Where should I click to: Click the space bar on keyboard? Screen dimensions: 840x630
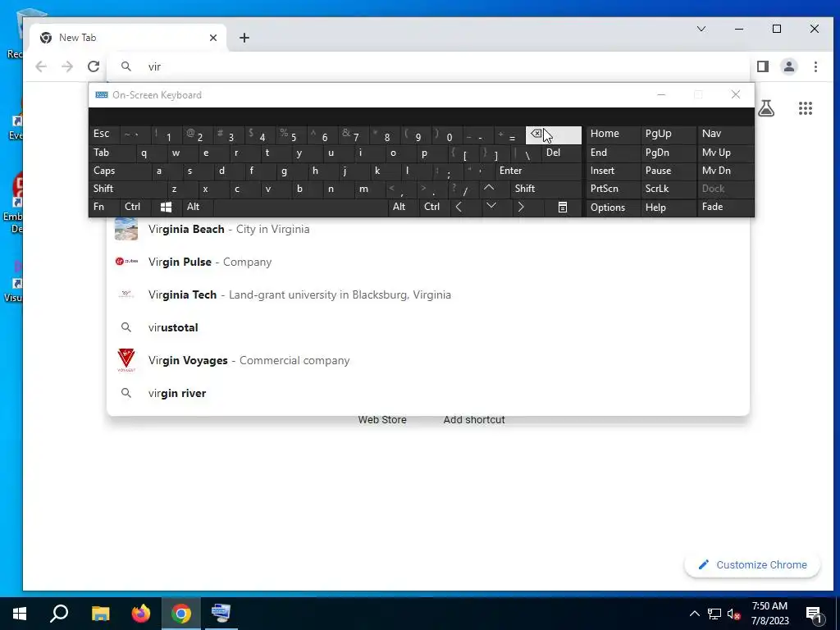click(300, 208)
